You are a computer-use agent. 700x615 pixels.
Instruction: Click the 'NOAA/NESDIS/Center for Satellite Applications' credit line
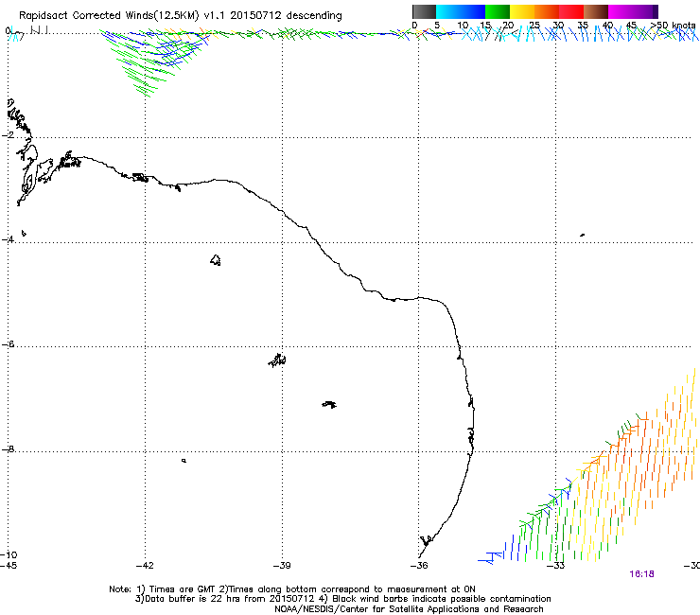click(409, 609)
